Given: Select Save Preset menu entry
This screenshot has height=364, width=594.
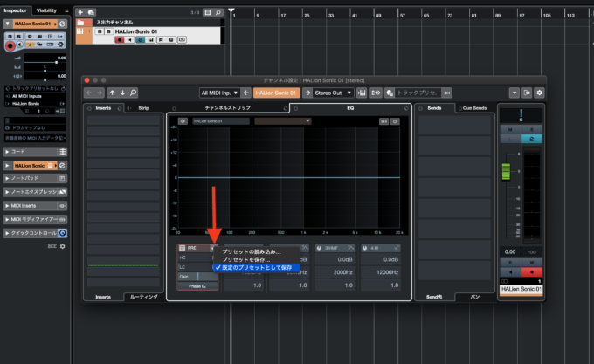Looking at the screenshot, I should 257,259.
